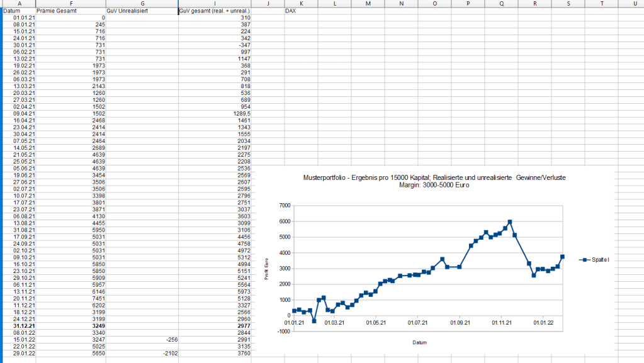Click the 'Datum' x-axis title below chart
The image size is (644, 363).
[419, 343]
